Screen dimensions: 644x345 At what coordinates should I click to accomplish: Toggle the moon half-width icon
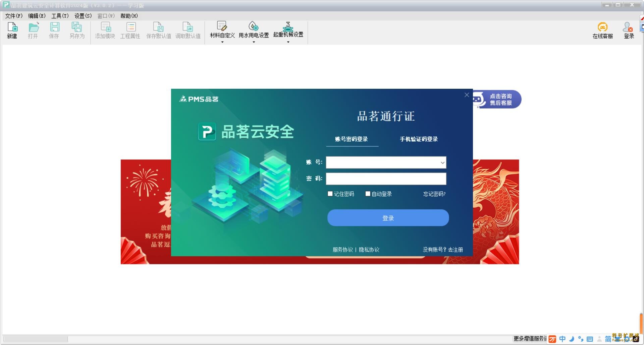click(x=572, y=339)
